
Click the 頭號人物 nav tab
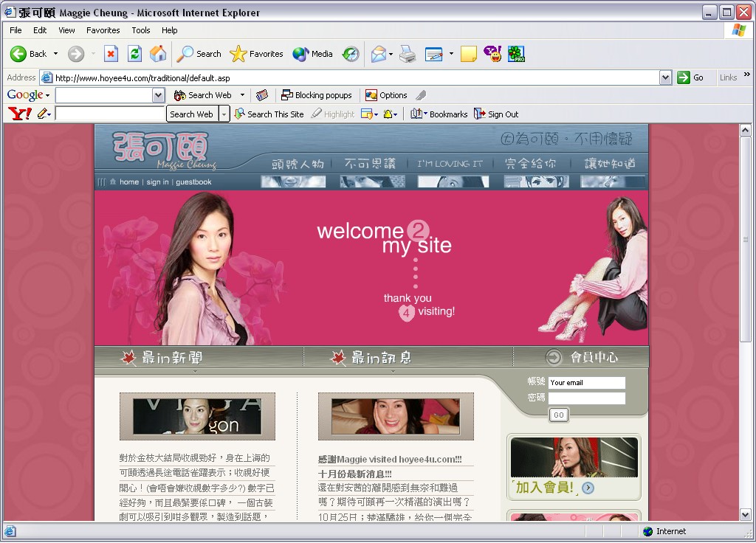(x=298, y=164)
